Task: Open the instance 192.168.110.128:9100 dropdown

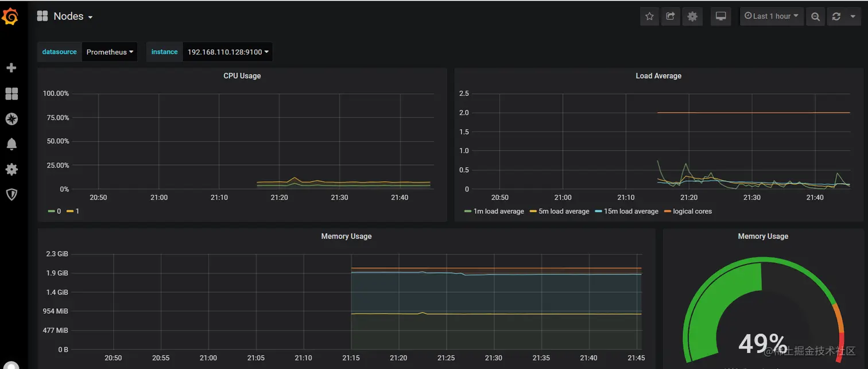Action: point(228,52)
